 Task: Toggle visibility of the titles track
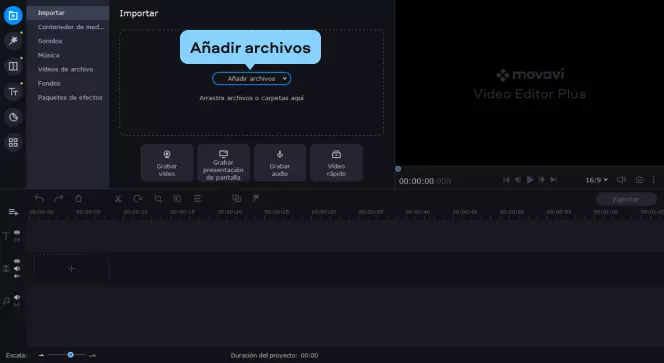(x=17, y=233)
